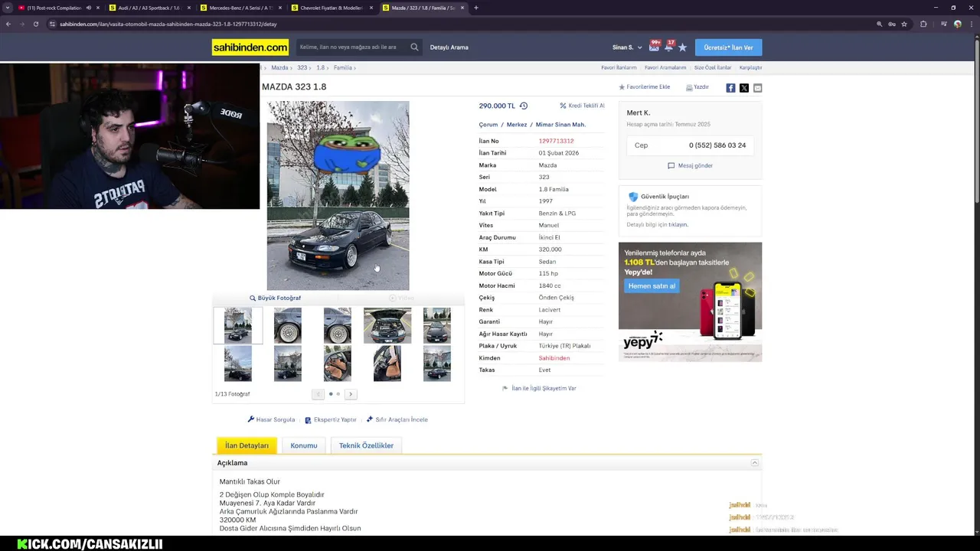Select the engine bay thumbnail photo

(387, 325)
